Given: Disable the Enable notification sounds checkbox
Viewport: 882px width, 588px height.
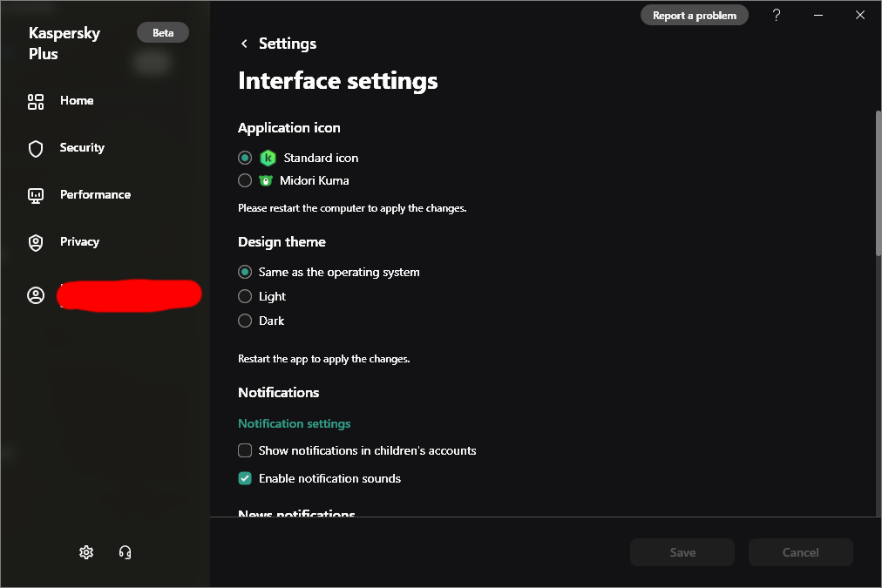Looking at the screenshot, I should [x=245, y=478].
